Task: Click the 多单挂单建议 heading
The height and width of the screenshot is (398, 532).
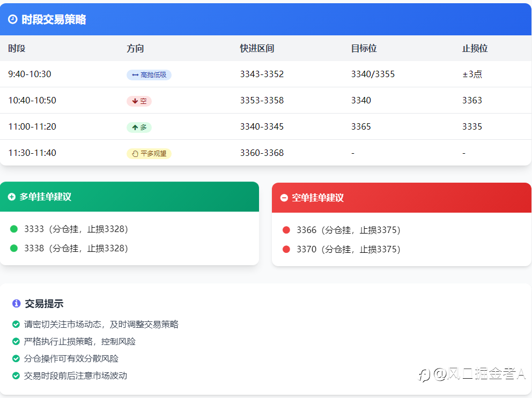Action: 46,197
